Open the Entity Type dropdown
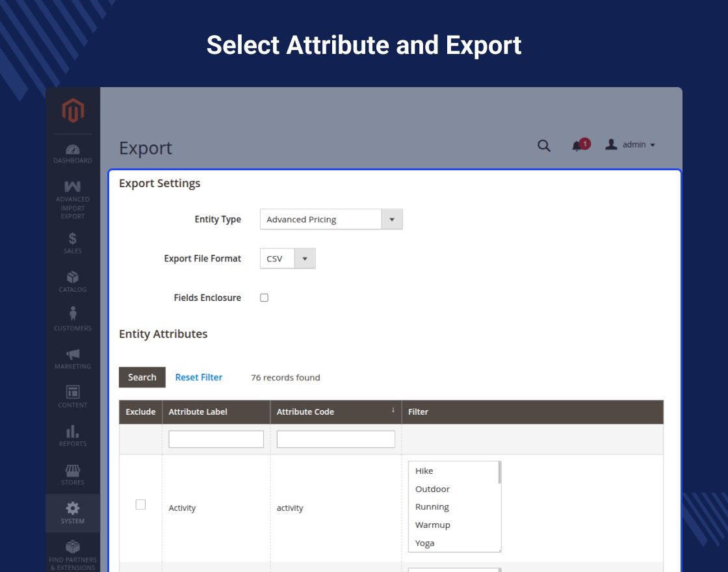This screenshot has height=572, width=728. coord(331,219)
